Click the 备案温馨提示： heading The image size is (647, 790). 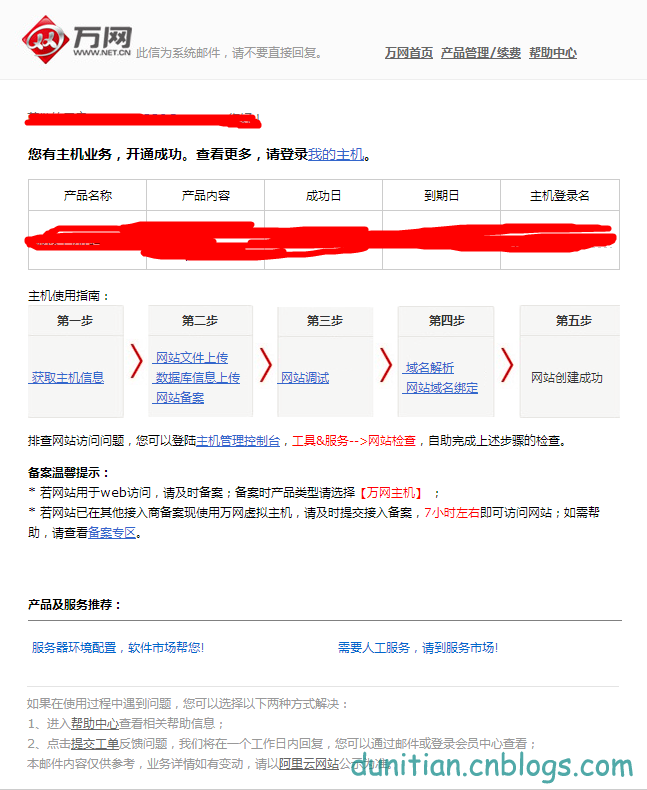point(69,473)
